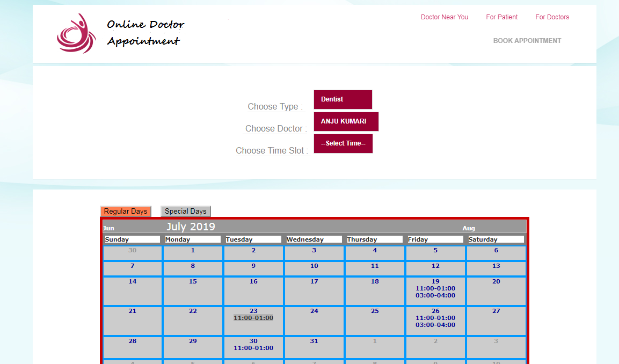Open the For Patient link
Viewport: 619px width, 364px height.
coord(501,17)
